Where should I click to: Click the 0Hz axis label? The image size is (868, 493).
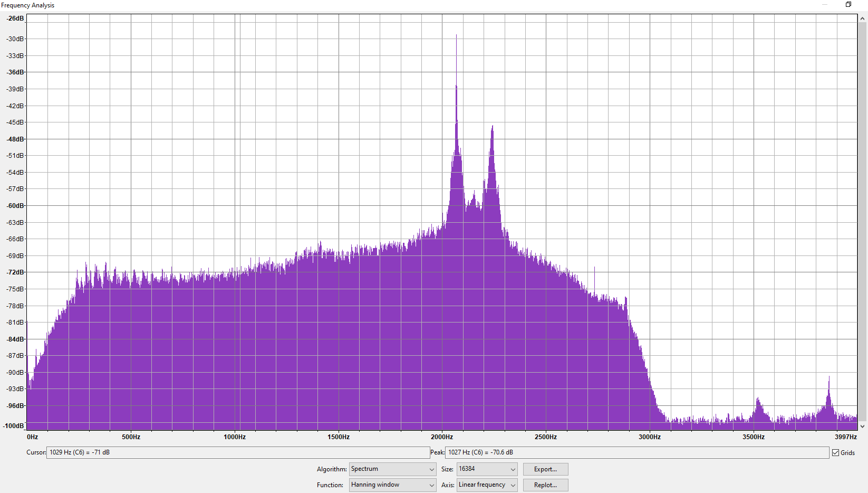point(33,437)
